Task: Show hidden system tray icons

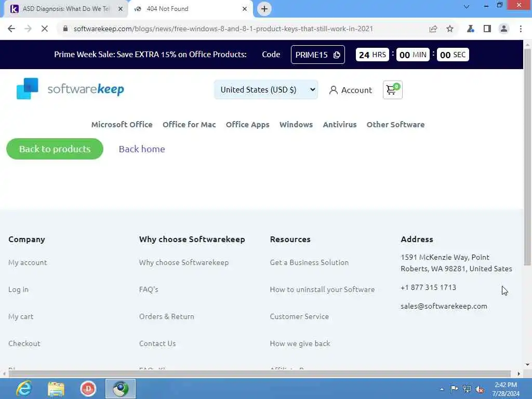Action: (442, 389)
